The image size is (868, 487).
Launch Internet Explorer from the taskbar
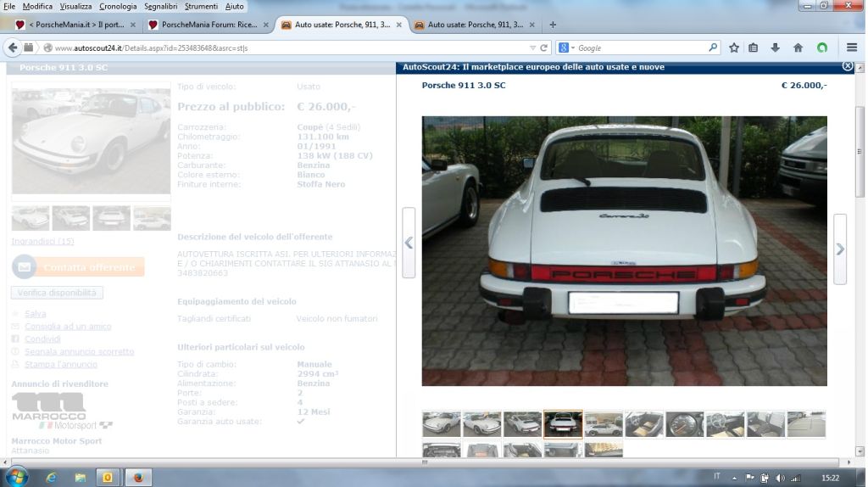(51, 478)
